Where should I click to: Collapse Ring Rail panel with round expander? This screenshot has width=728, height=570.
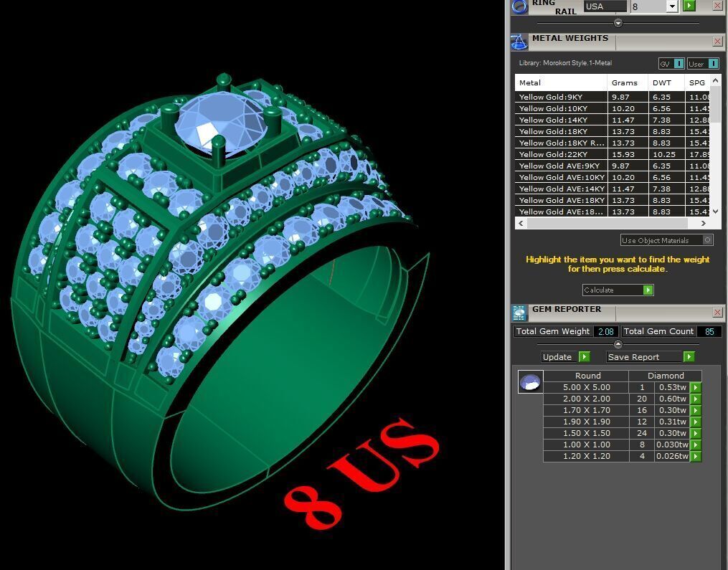[618, 23]
